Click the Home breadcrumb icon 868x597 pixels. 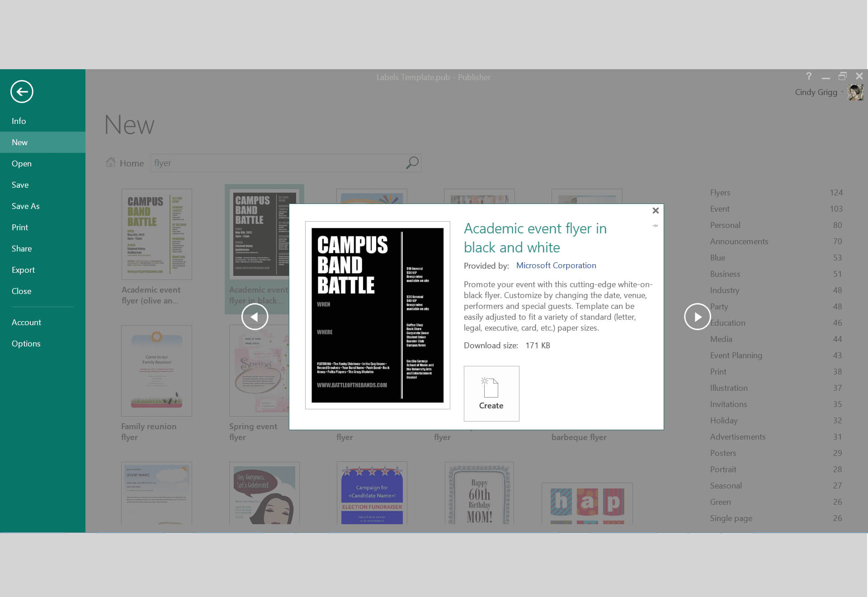(110, 162)
